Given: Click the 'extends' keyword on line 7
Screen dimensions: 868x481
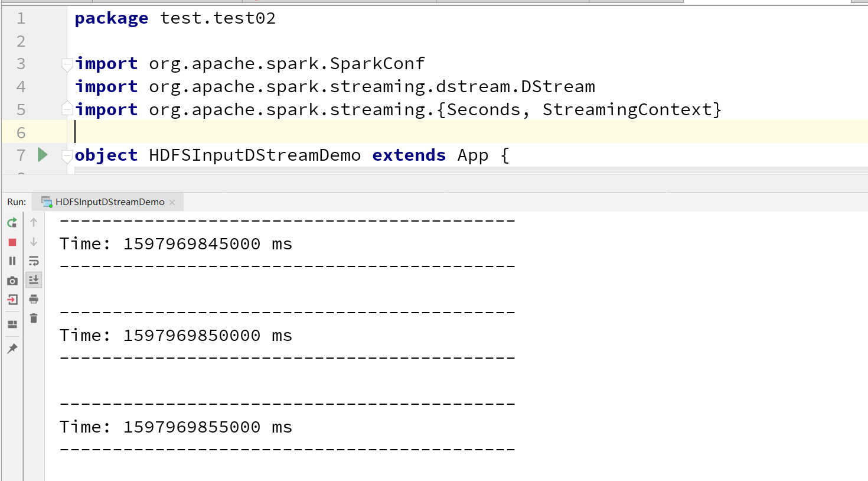Looking at the screenshot, I should pyautogui.click(x=409, y=155).
